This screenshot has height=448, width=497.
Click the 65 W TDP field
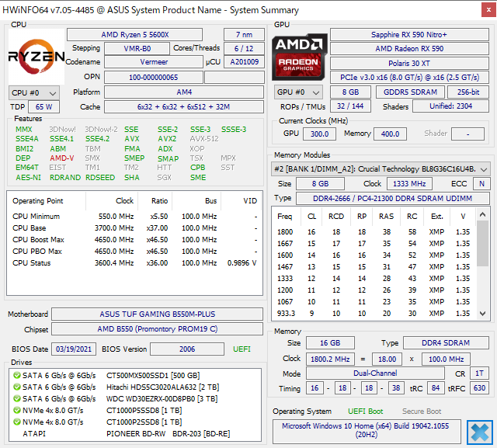[43, 107]
